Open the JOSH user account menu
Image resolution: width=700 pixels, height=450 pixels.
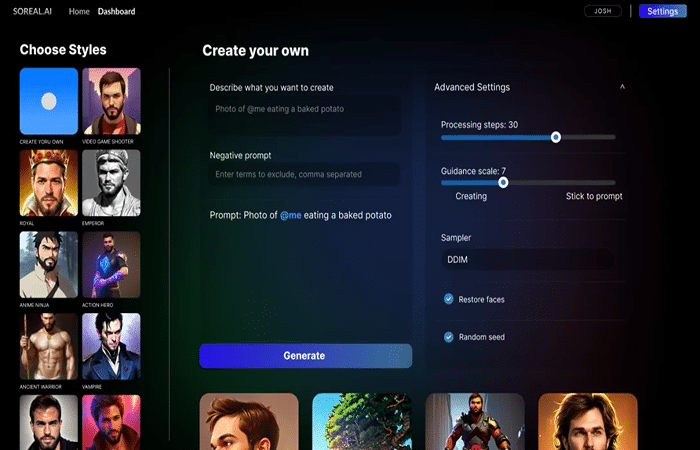602,11
